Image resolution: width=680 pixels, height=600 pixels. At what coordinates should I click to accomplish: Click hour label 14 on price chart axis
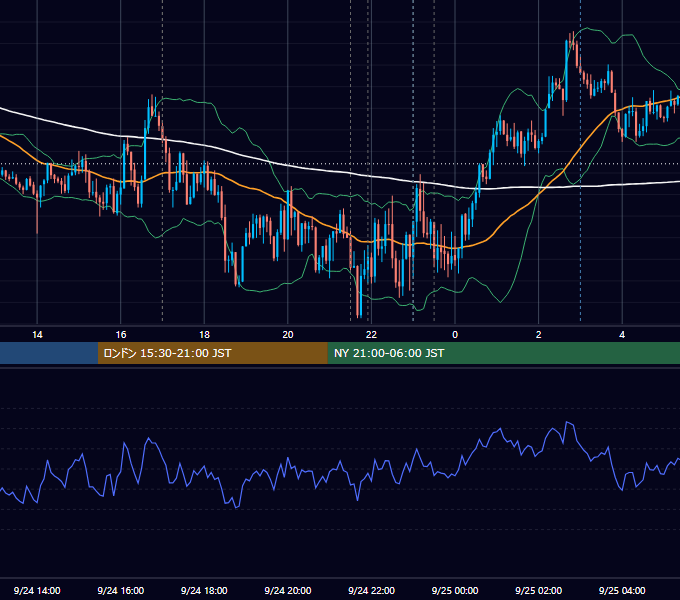(x=37, y=335)
